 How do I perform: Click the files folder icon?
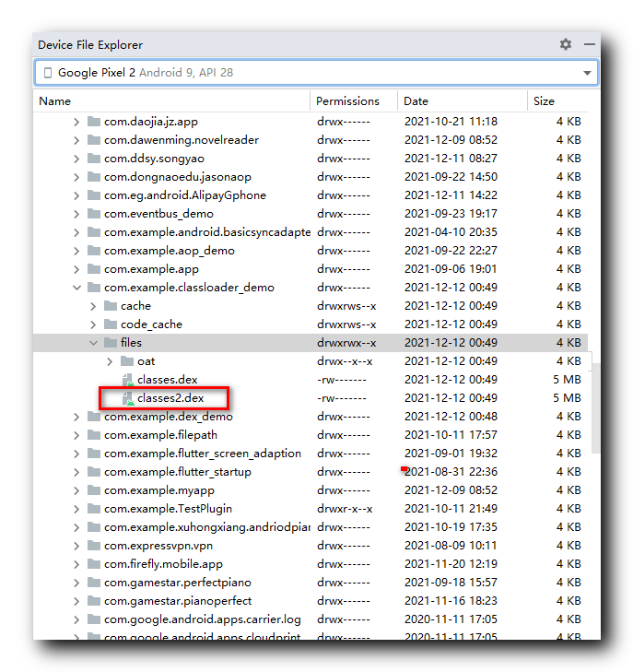pos(111,342)
